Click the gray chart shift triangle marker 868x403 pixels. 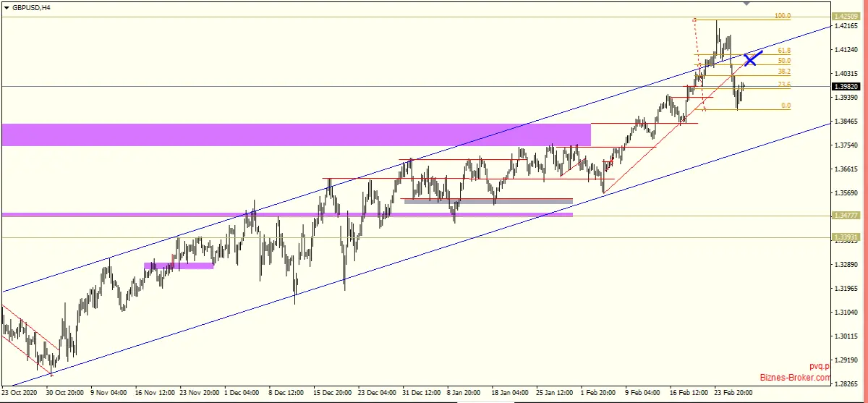pyautogui.click(x=746, y=3)
